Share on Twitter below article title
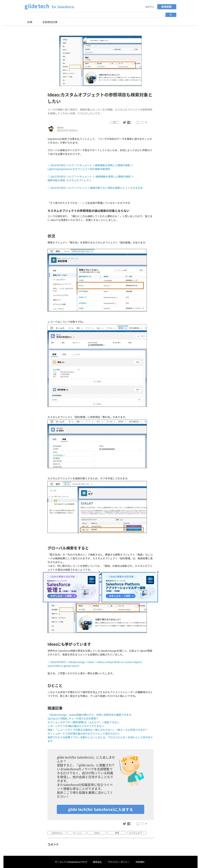Viewport: 201px width, 868px height. pyautogui.click(x=124, y=122)
